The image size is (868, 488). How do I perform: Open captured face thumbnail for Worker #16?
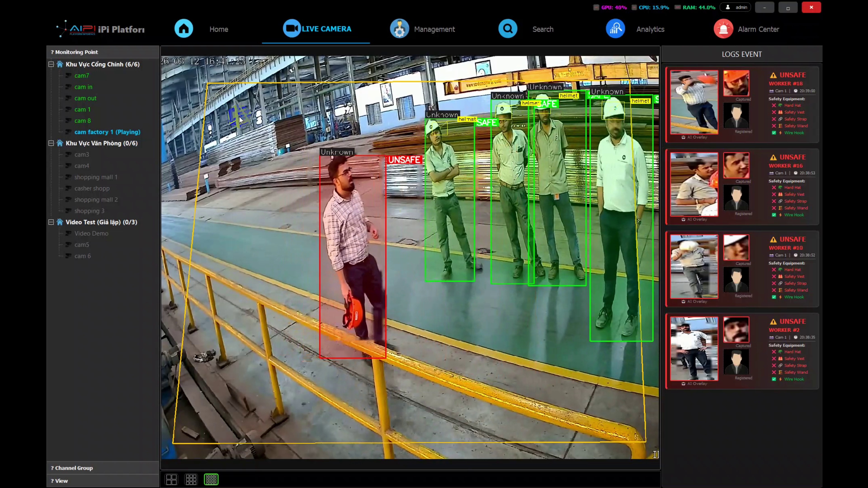coord(736,165)
